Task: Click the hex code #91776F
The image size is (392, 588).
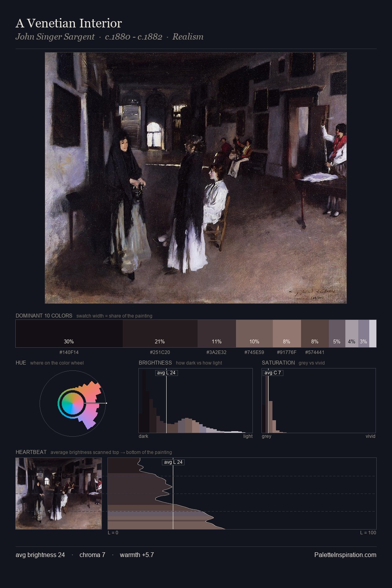Action: coord(287,352)
